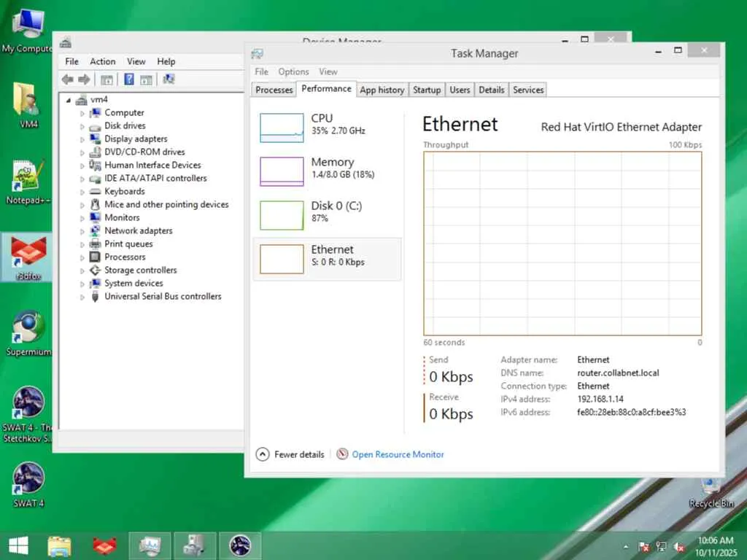The height and width of the screenshot is (560, 747).
Task: Select Monitors in the device tree
Action: pyautogui.click(x=122, y=217)
